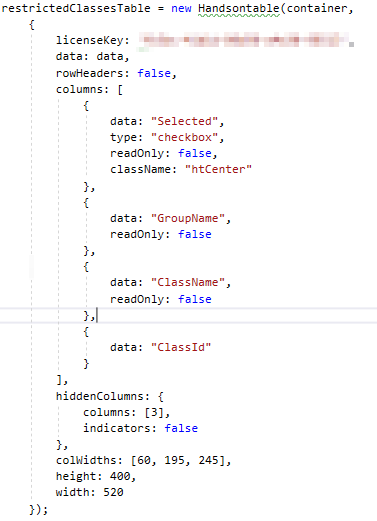The width and height of the screenshot is (377, 521).
Task: Click the indicators false value
Action: point(181,428)
